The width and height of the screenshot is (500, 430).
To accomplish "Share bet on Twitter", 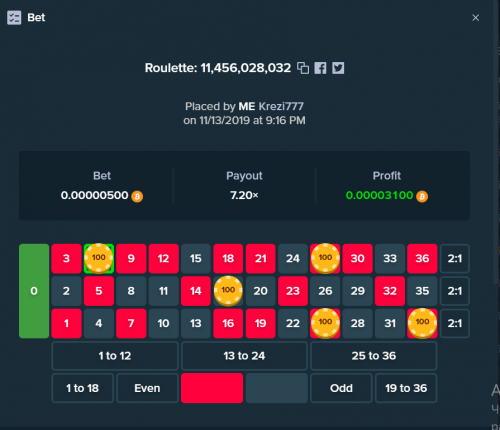I will tap(338, 68).
